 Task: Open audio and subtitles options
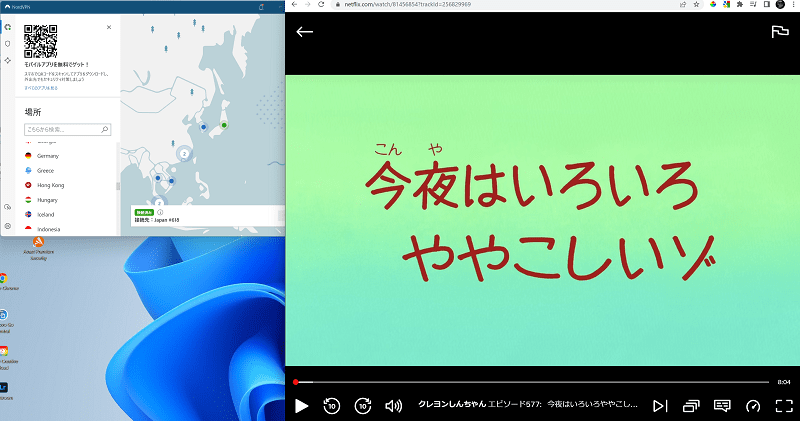click(x=722, y=406)
